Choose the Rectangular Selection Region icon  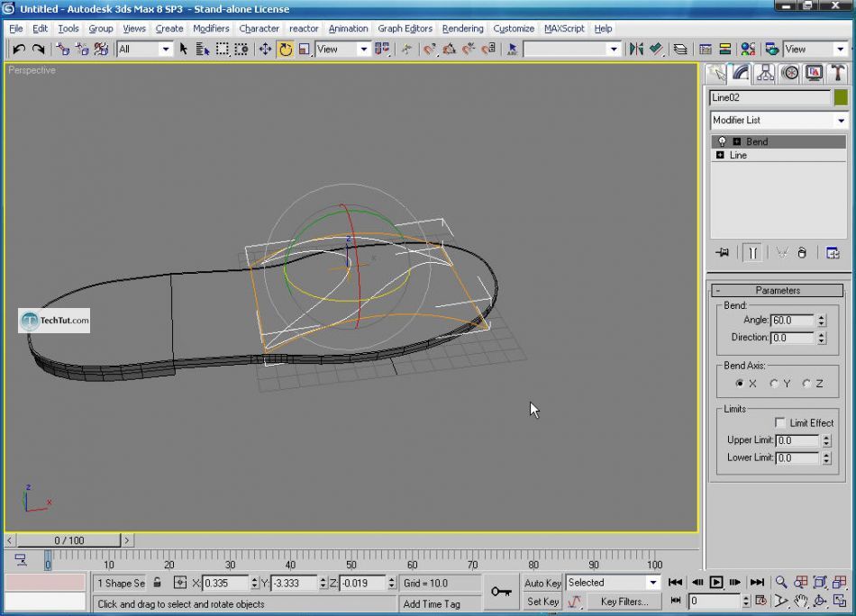(223, 50)
